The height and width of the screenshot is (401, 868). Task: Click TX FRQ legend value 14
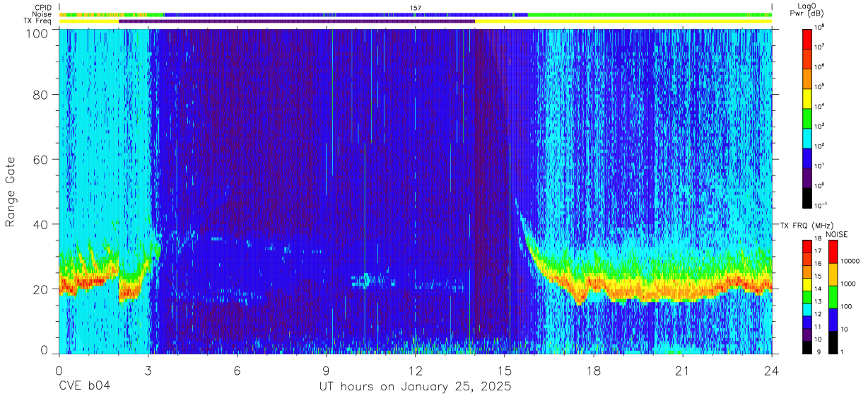tap(819, 289)
